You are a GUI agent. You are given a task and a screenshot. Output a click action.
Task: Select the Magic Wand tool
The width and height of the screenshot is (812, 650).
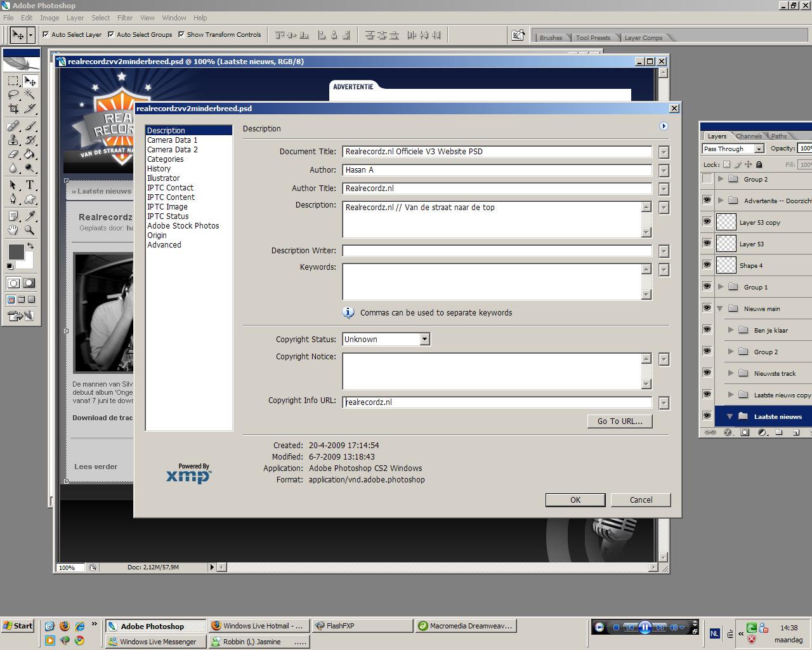tap(29, 95)
